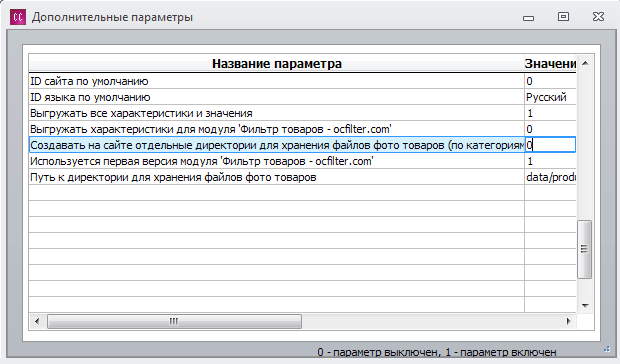This screenshot has height=364, width=620.
Task: Click value 1 for Выгружать все характеристики
Action: [x=550, y=113]
